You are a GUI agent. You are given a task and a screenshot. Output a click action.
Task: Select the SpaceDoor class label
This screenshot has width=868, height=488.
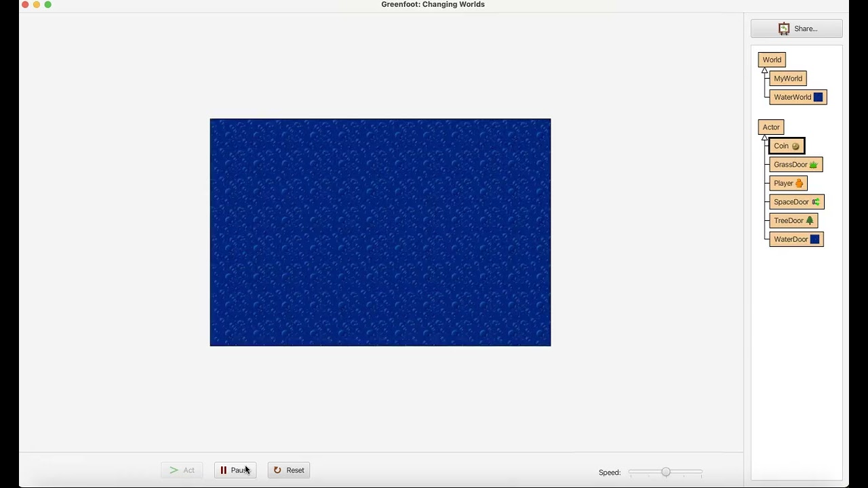pyautogui.click(x=791, y=202)
